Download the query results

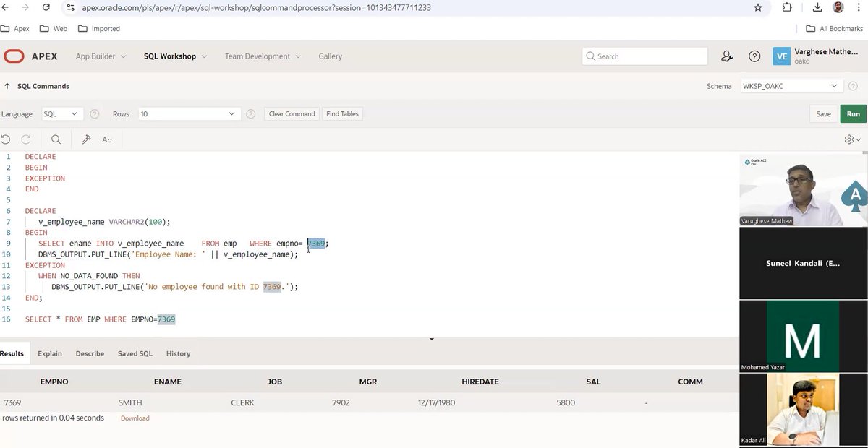pyautogui.click(x=135, y=418)
